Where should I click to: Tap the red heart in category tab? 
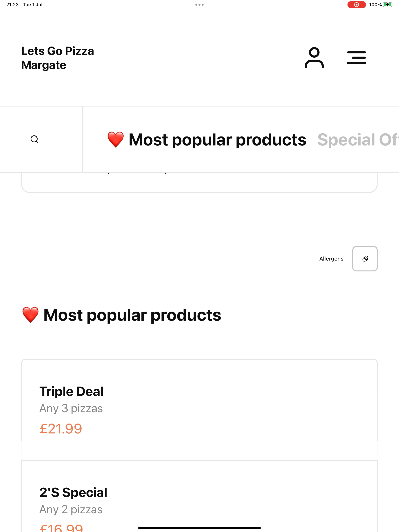[116, 139]
